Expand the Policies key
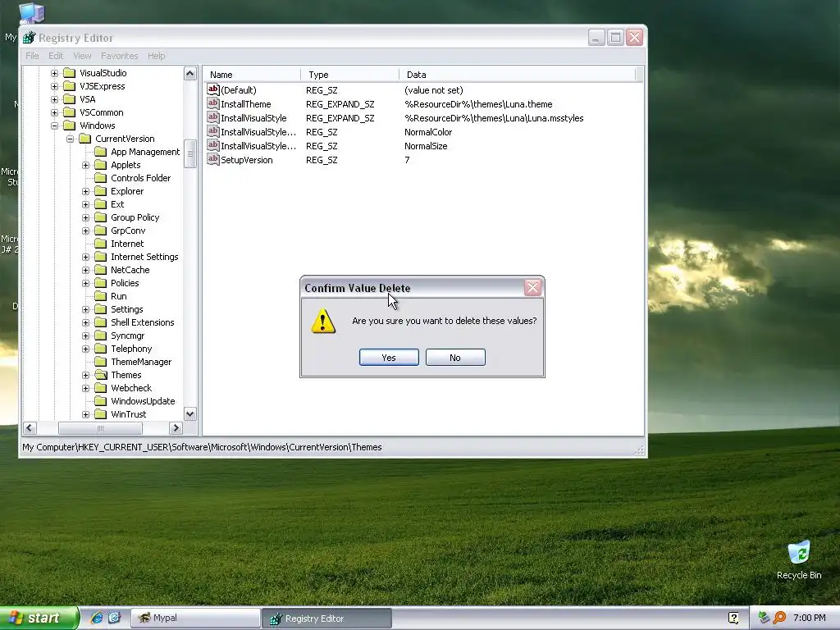The height and width of the screenshot is (630, 840). [85, 283]
